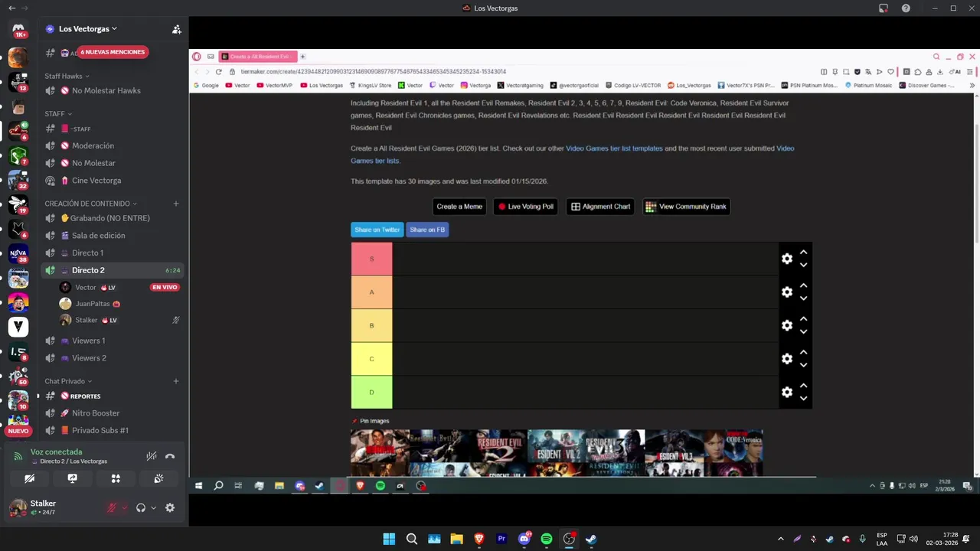Open Discord inbox icon in title bar
This screenshot has height=551, width=980.
(x=884, y=8)
